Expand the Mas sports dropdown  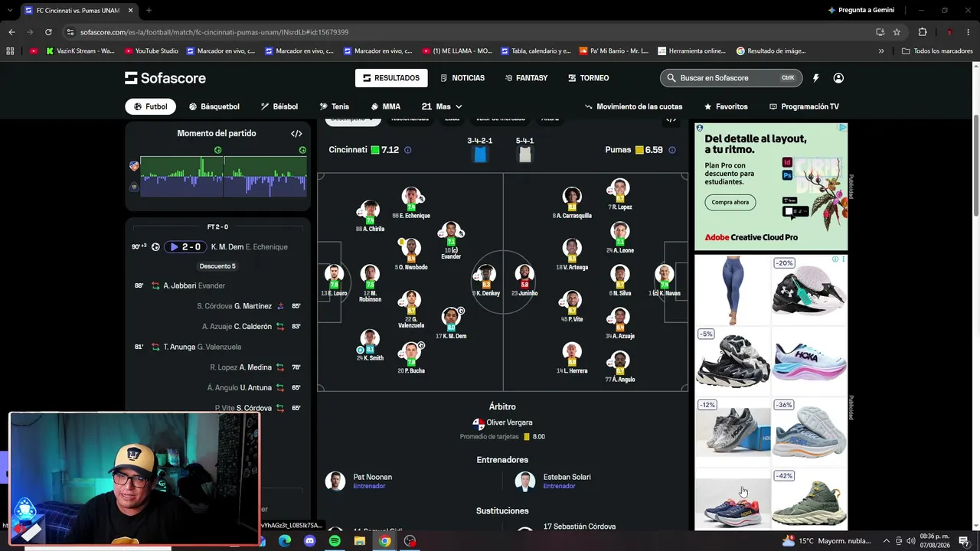point(442,106)
